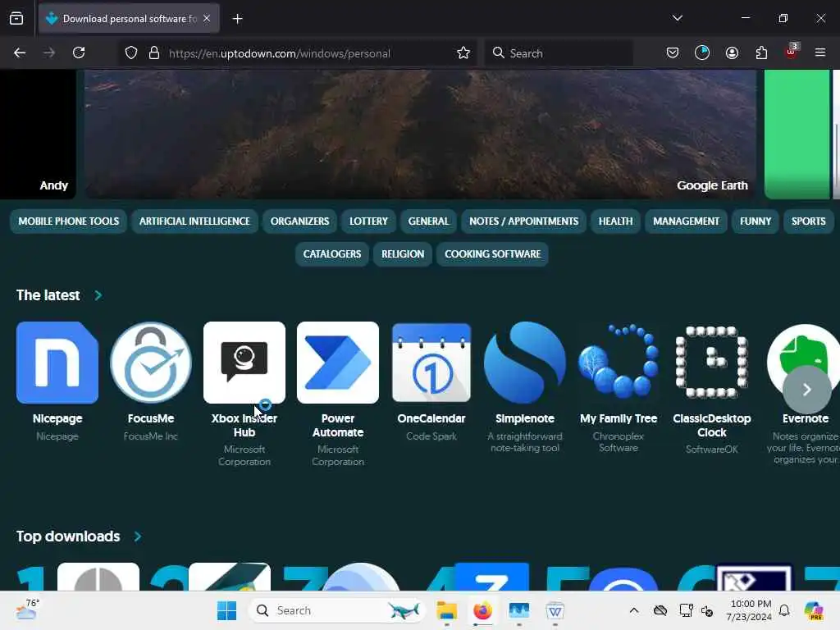The image size is (840, 630).
Task: Open the OneCalendar app icon
Action: [x=431, y=363]
